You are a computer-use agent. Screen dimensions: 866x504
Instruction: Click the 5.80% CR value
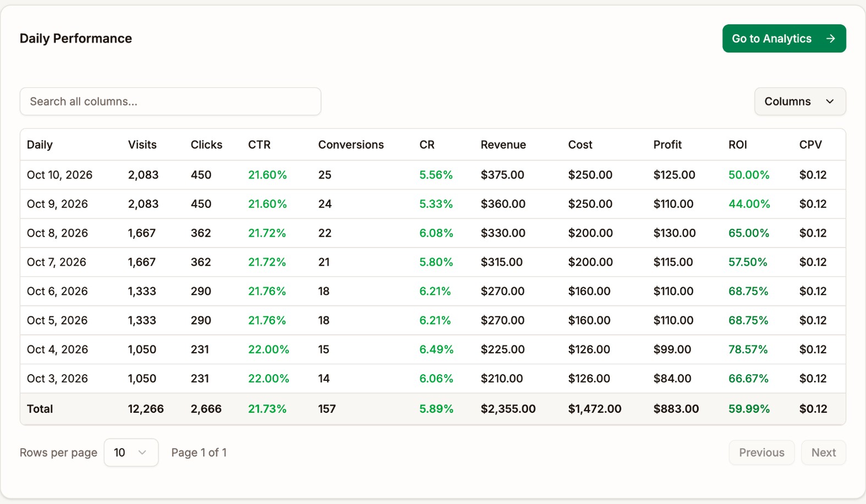pyautogui.click(x=436, y=262)
